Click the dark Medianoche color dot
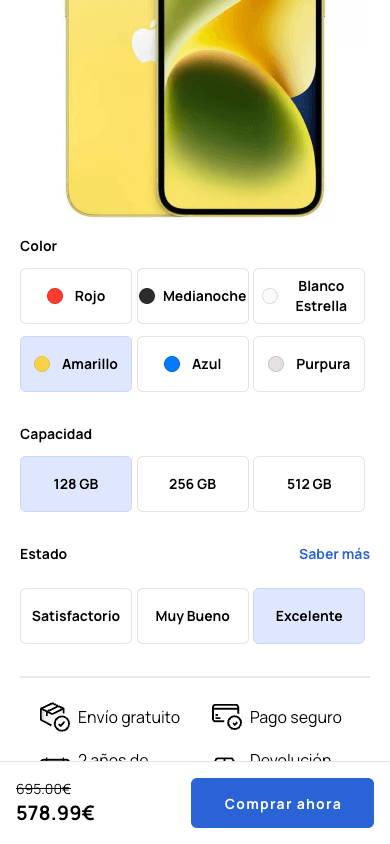 coord(147,296)
